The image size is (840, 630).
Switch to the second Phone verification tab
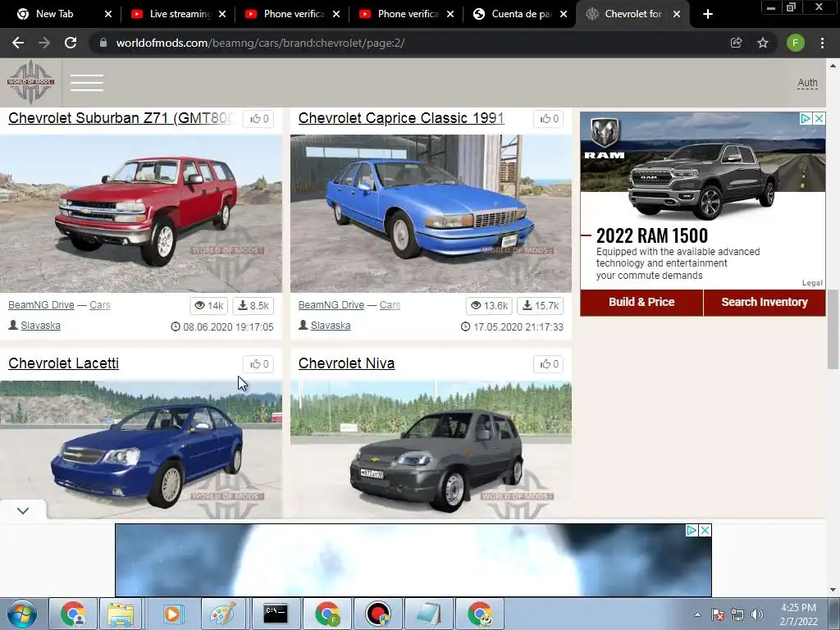[x=408, y=14]
